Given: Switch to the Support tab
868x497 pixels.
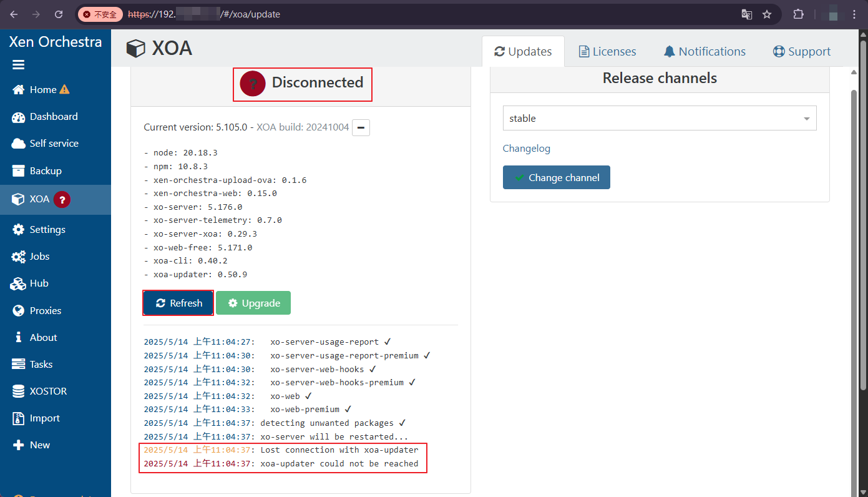Looking at the screenshot, I should click(802, 52).
